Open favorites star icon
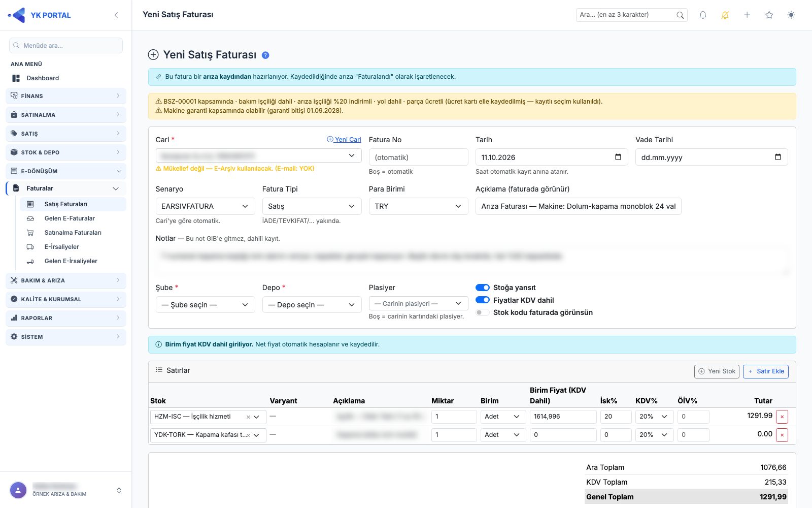This screenshot has width=812, height=508. pos(769,15)
